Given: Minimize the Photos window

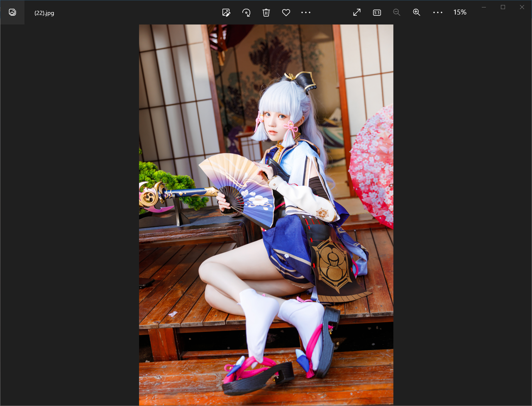Looking at the screenshot, I should pyautogui.click(x=484, y=7).
